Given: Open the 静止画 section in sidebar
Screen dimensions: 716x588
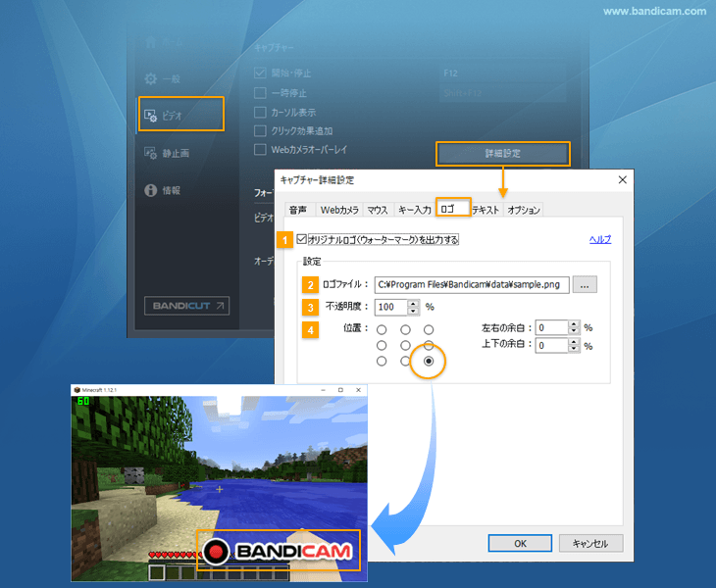Looking at the screenshot, I should pos(167,153).
